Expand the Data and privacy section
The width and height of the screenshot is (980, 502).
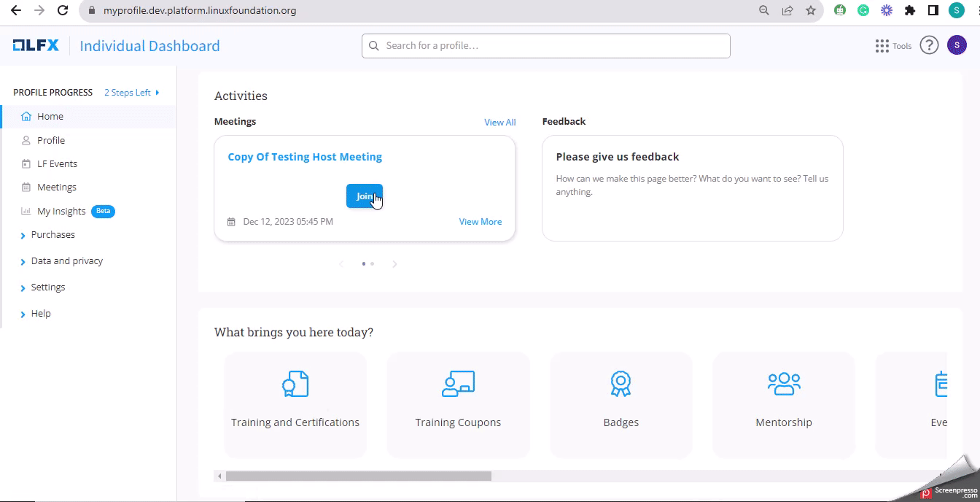(x=66, y=261)
